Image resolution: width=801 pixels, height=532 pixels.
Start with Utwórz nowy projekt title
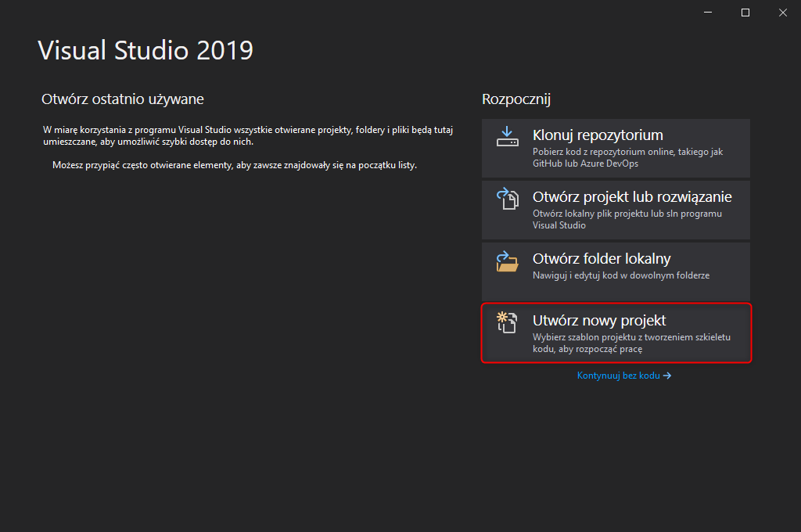pos(599,320)
